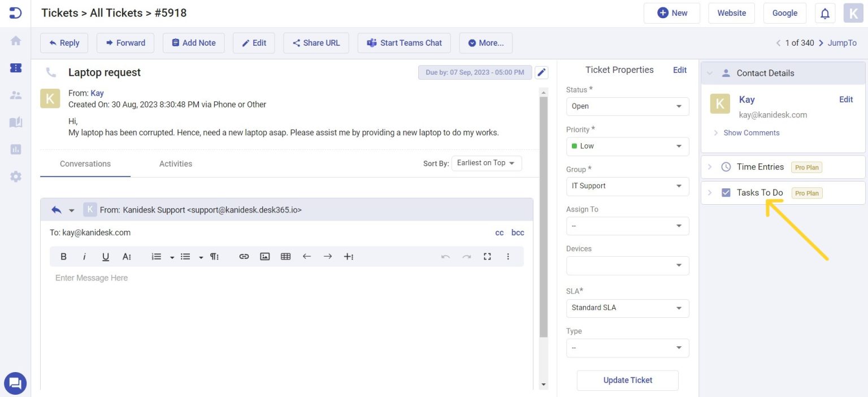Click the Update Ticket button
Screen dimensions: 868x397
[627, 380]
